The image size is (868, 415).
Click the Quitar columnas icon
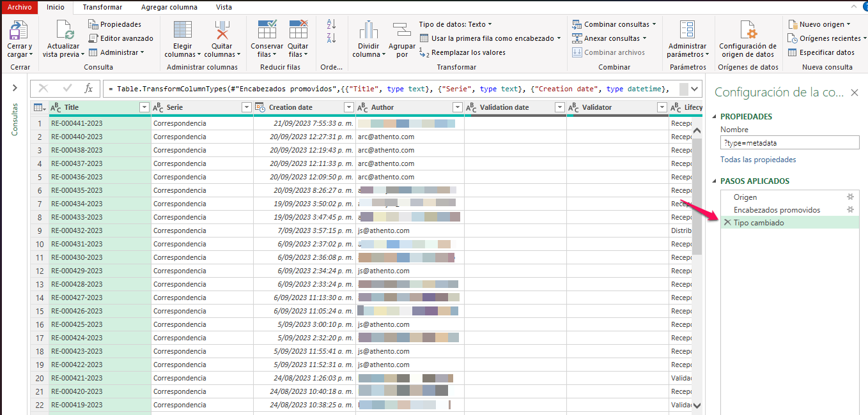coord(222,30)
